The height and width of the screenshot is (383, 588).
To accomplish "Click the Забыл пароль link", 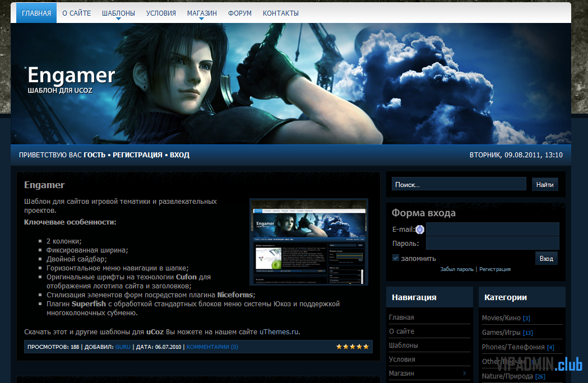I will pyautogui.click(x=456, y=269).
